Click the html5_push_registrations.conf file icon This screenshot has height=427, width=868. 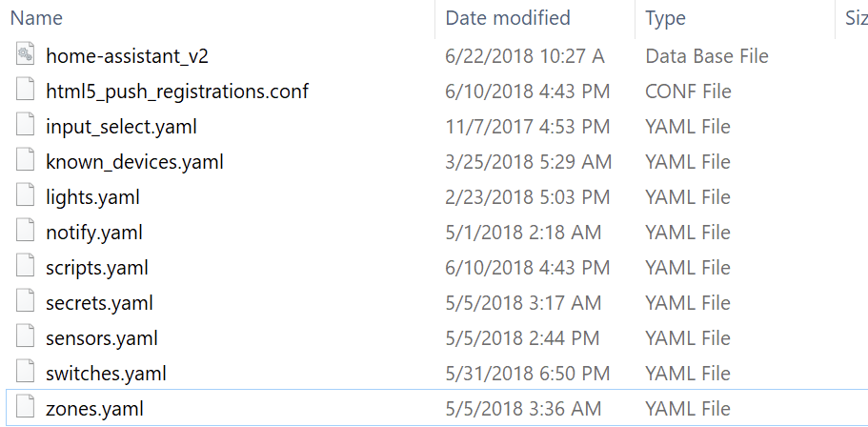[x=26, y=91]
